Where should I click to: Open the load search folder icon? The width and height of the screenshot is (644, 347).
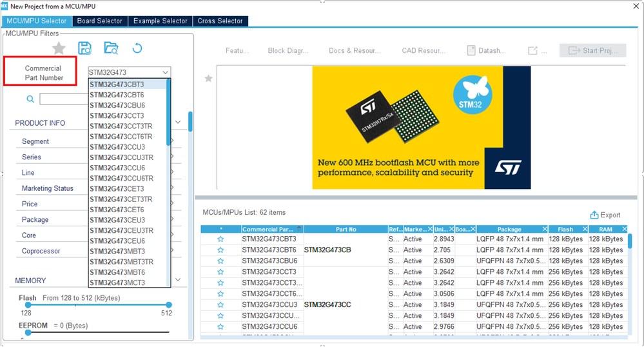(111, 48)
